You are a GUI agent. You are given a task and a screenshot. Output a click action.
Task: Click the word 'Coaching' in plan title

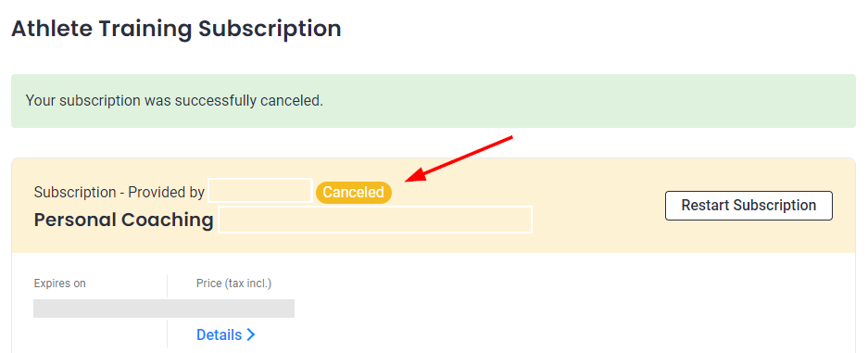pos(167,221)
